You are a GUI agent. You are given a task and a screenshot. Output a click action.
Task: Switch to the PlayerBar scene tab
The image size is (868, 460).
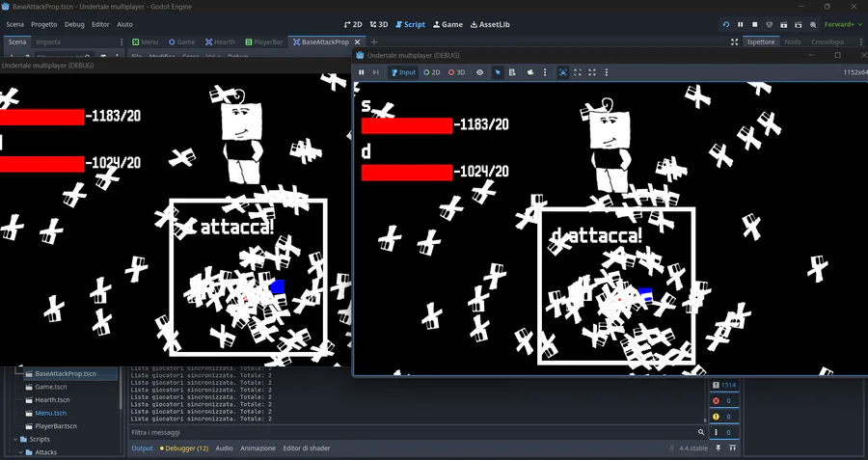(x=264, y=42)
